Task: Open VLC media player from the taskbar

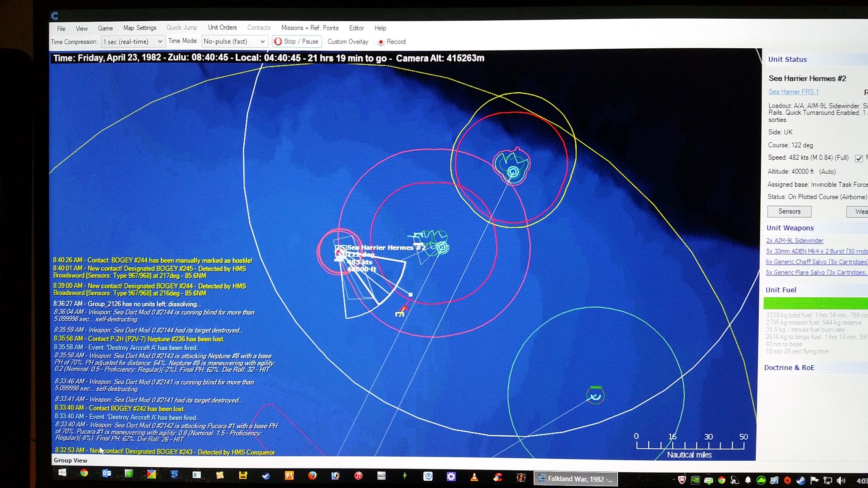Action: point(474,477)
